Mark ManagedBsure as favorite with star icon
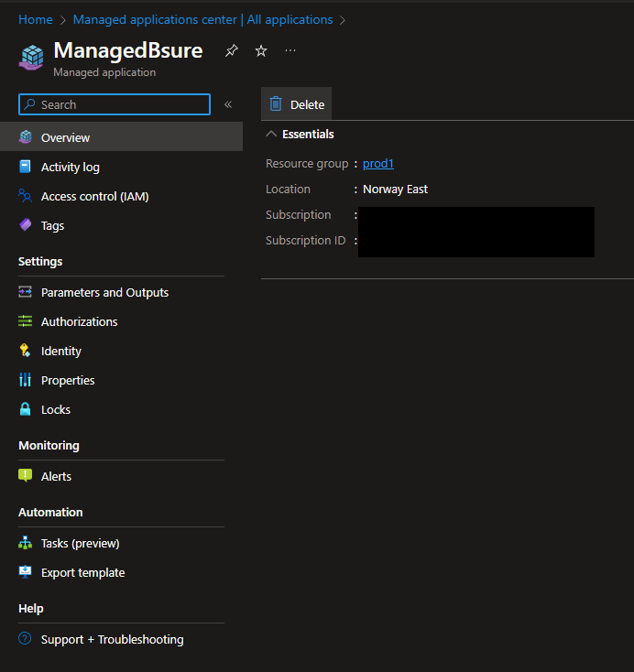This screenshot has height=672, width=634. 261,51
